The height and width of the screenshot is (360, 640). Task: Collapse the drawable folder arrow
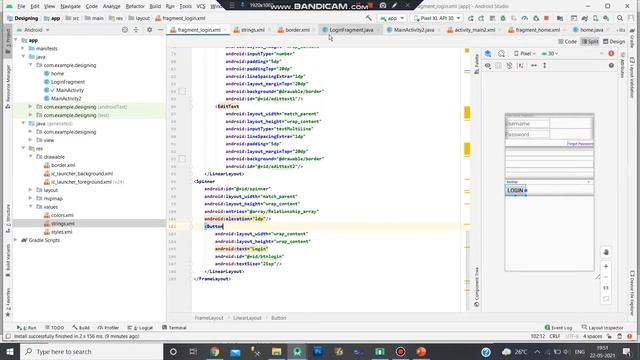[x=31, y=157]
